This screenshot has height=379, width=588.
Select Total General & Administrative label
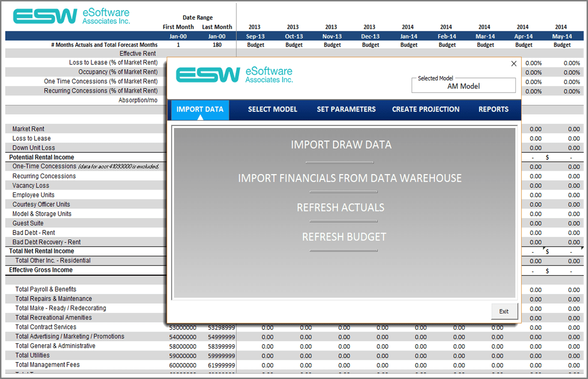point(55,346)
